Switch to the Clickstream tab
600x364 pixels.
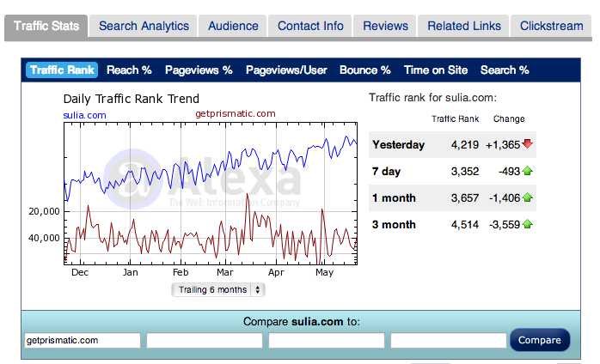[x=551, y=26]
